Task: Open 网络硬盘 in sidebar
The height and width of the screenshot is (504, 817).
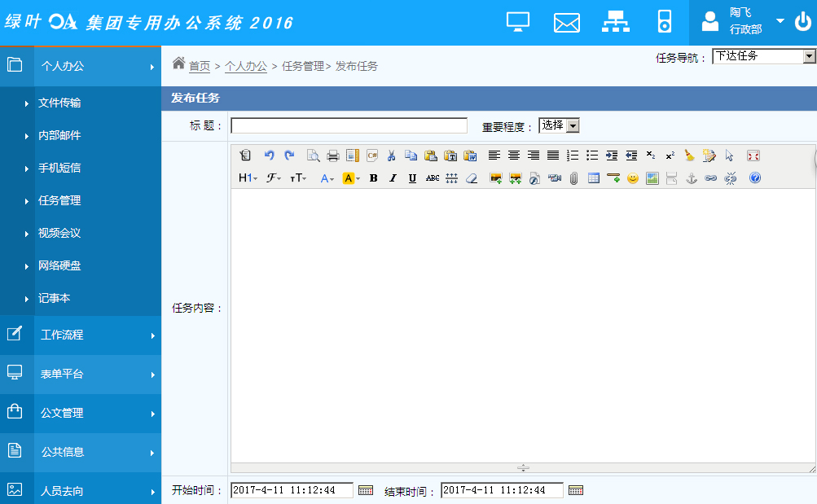Action: [59, 266]
